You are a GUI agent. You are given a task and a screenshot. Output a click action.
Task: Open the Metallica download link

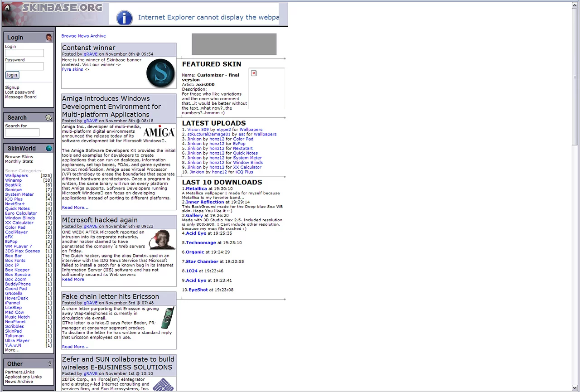pyautogui.click(x=196, y=189)
